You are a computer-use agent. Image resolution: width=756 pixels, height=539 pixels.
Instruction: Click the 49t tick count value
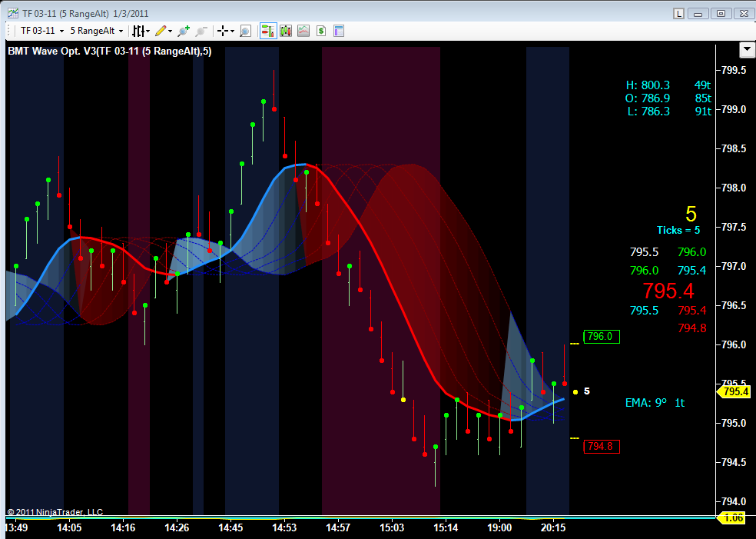tap(702, 85)
